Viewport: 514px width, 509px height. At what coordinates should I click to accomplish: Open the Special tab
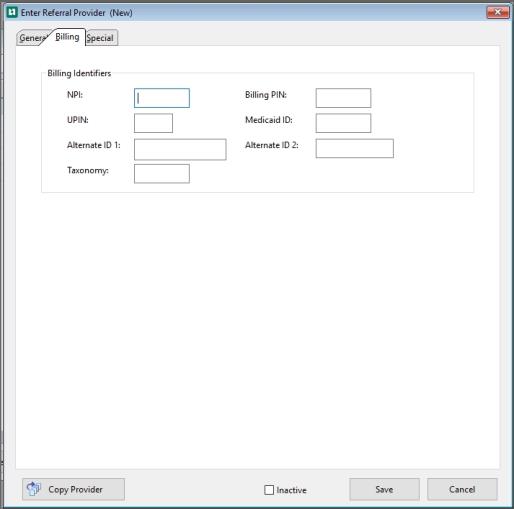(100, 38)
